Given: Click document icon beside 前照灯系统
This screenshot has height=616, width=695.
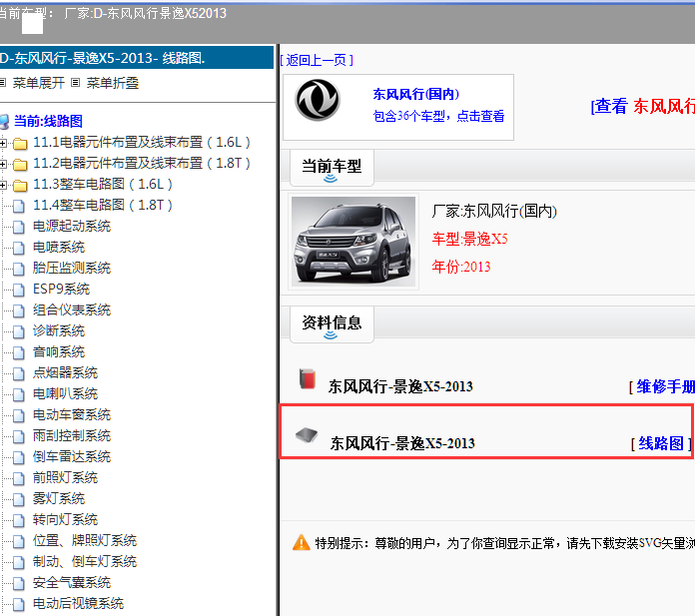Looking at the screenshot, I should click(19, 478).
